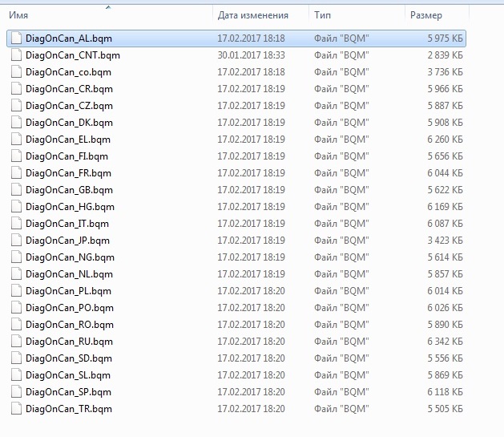Viewport: 504px width, 437px height.
Task: Click size value 6 118 КБ
Action: coord(446,391)
